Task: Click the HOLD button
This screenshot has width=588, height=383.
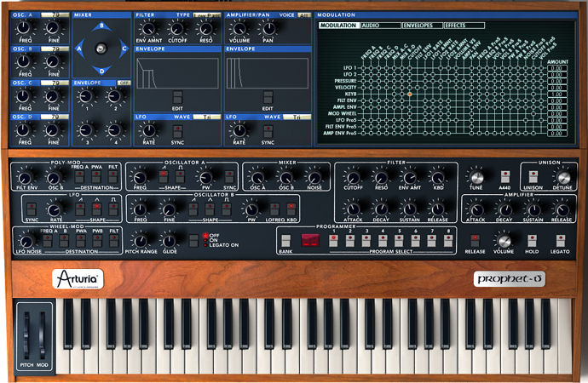Action: 532,240
